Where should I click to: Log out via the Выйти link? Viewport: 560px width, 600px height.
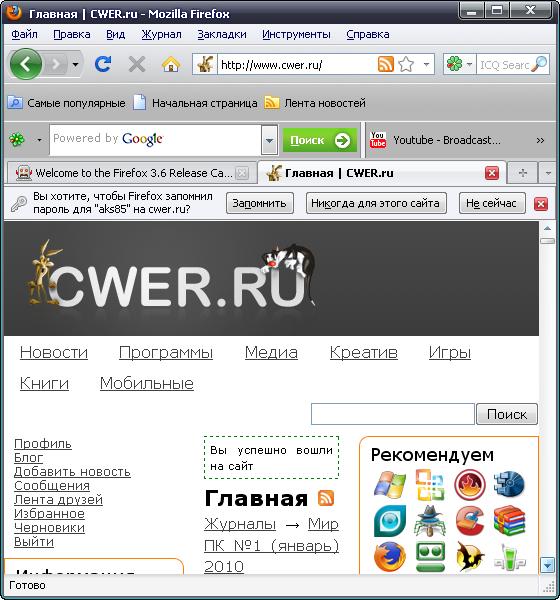pos(34,542)
